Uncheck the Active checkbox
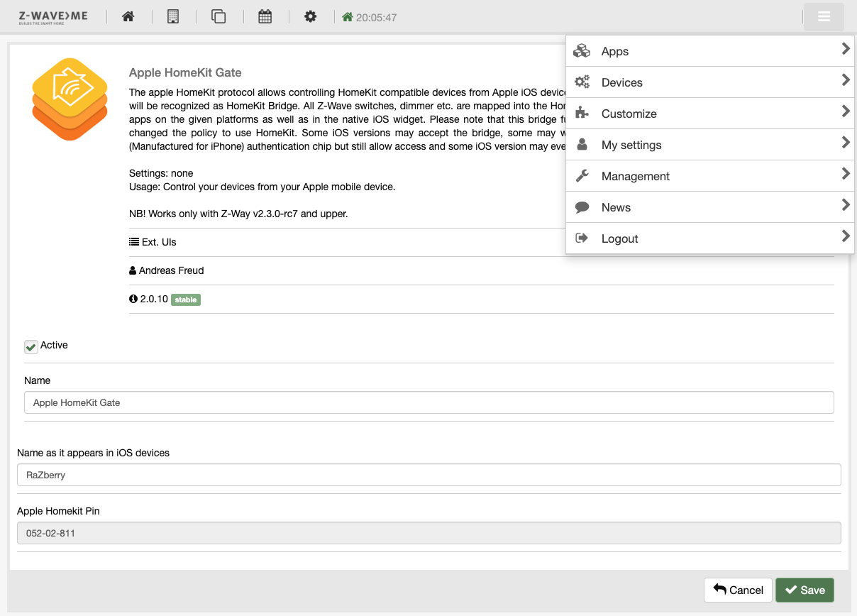The image size is (857, 616). pos(31,346)
